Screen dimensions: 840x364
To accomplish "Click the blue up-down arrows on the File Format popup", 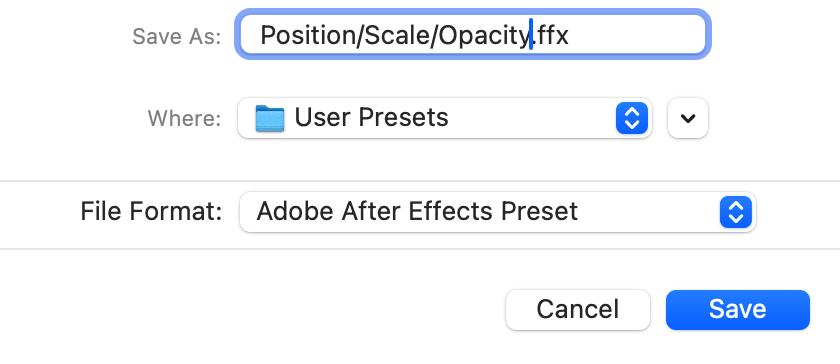I will point(736,212).
